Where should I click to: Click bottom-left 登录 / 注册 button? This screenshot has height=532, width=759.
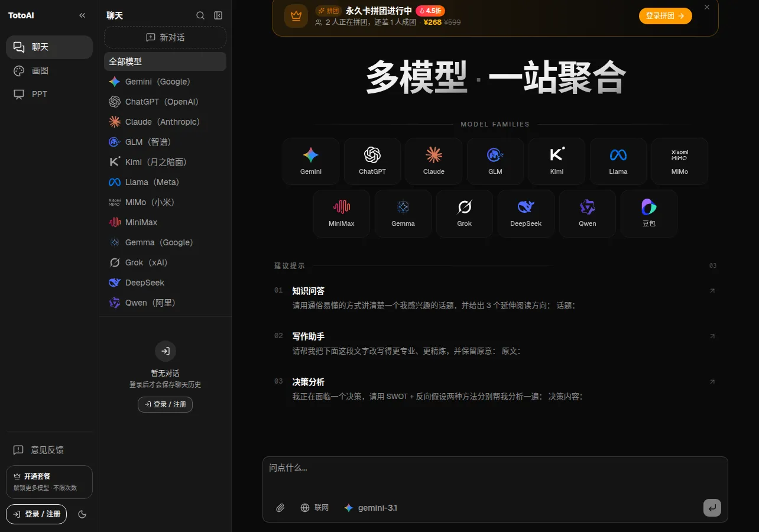pyautogui.click(x=37, y=514)
